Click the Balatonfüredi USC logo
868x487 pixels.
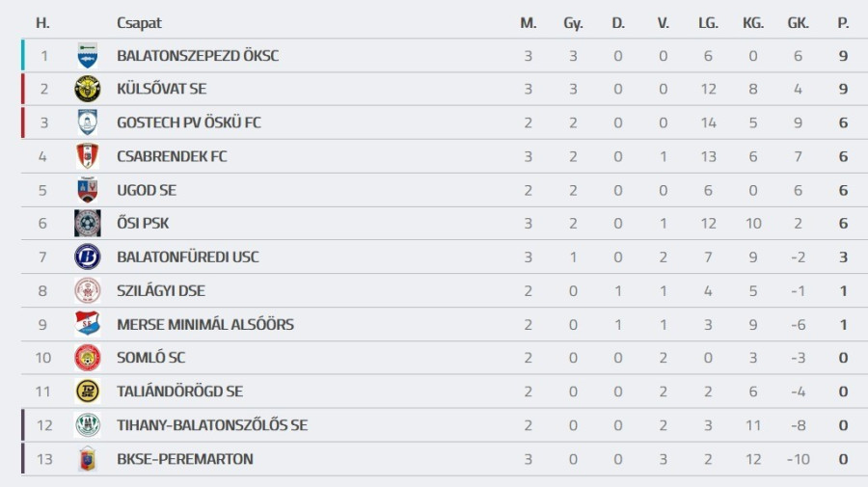(x=88, y=257)
